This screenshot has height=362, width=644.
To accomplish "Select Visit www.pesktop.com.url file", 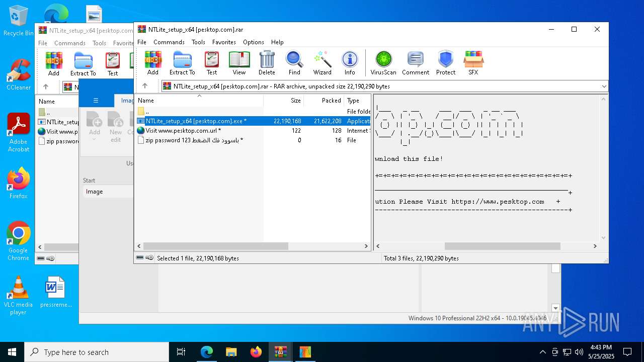I will click(253, 130).
